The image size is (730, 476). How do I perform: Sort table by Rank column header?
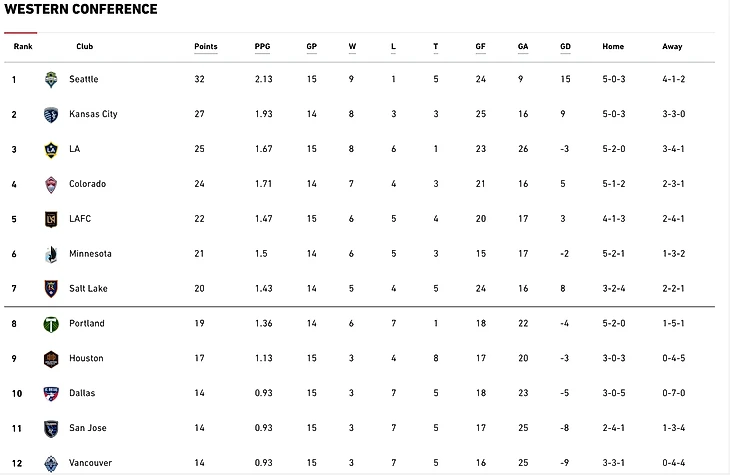[x=23, y=47]
